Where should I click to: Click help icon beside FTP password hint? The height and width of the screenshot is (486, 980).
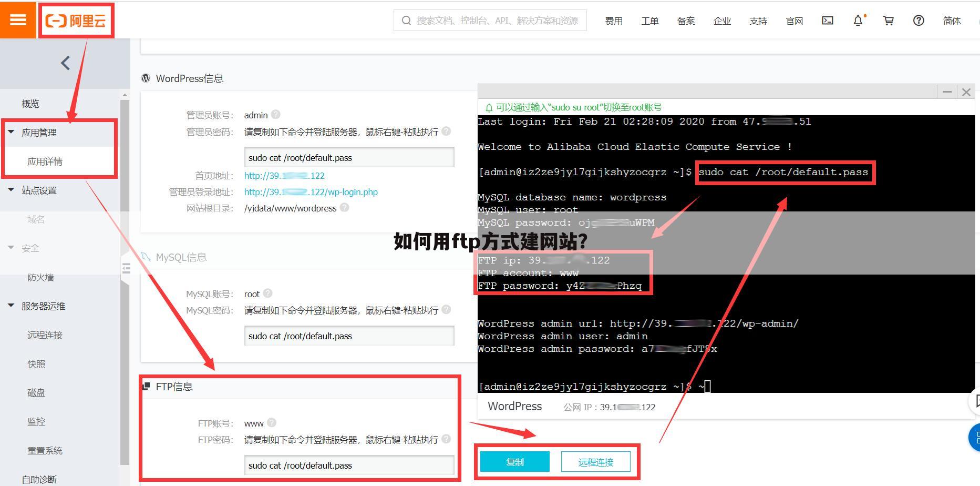(x=446, y=439)
